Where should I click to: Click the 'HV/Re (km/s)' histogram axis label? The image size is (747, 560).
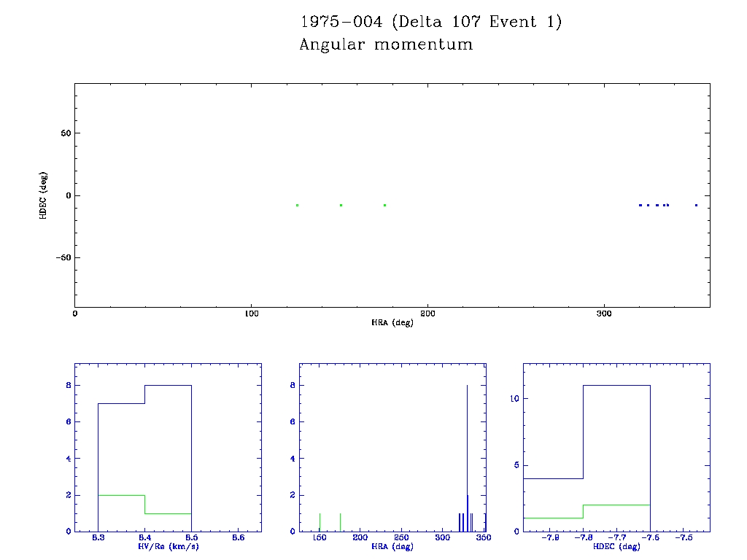[168, 546]
